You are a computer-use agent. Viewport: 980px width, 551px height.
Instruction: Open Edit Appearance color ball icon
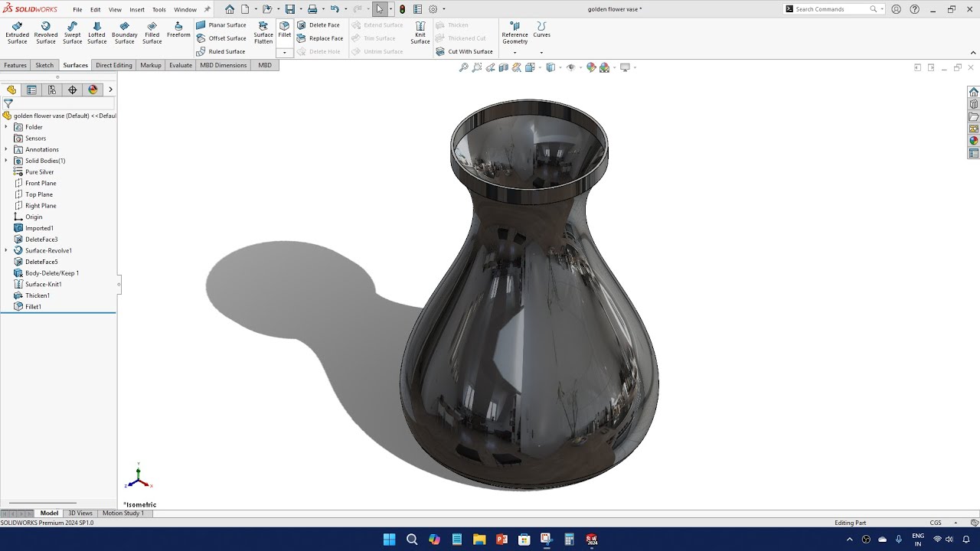tap(590, 67)
